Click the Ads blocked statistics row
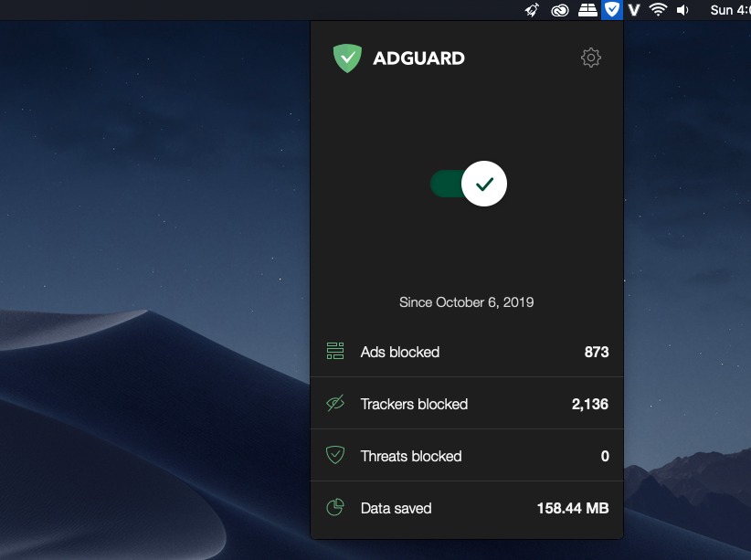The image size is (751, 560). (x=467, y=352)
